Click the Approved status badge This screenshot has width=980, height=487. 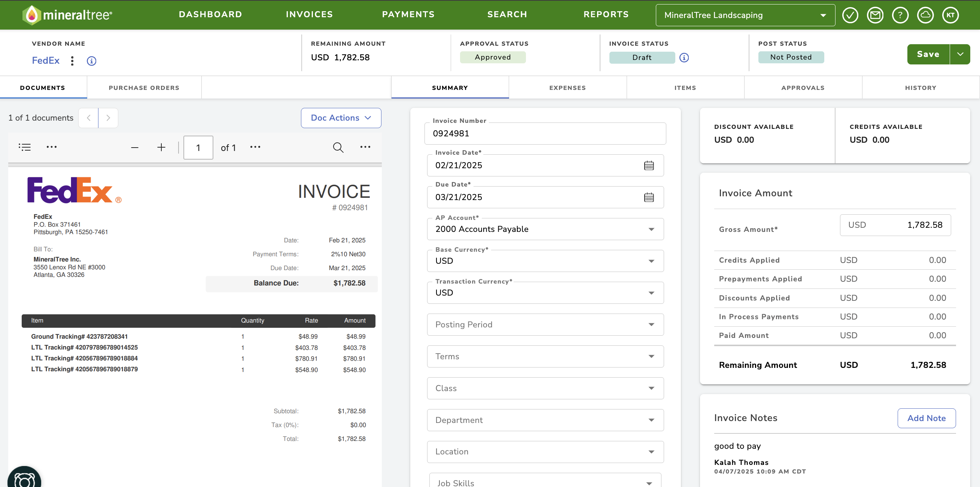[x=493, y=57]
